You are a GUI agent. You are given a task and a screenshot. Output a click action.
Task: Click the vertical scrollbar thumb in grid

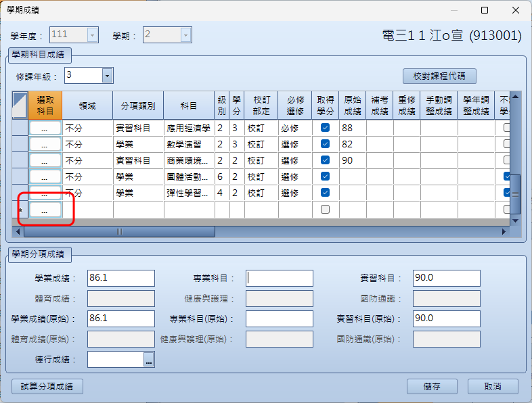coord(515,194)
